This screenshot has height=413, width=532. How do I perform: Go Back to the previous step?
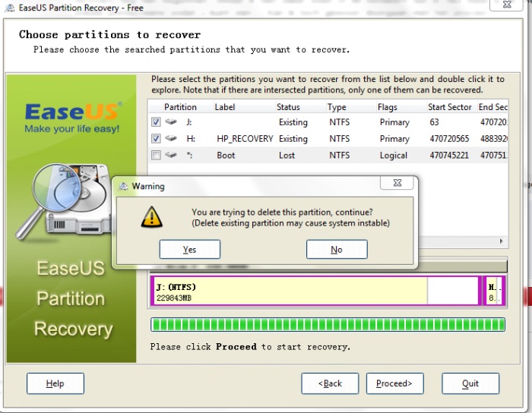[330, 383]
